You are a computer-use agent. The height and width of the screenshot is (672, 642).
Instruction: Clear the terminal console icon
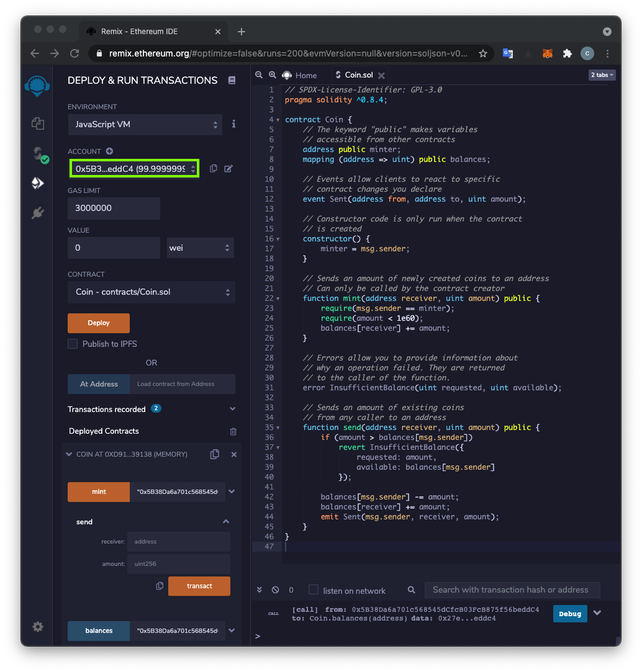276,590
